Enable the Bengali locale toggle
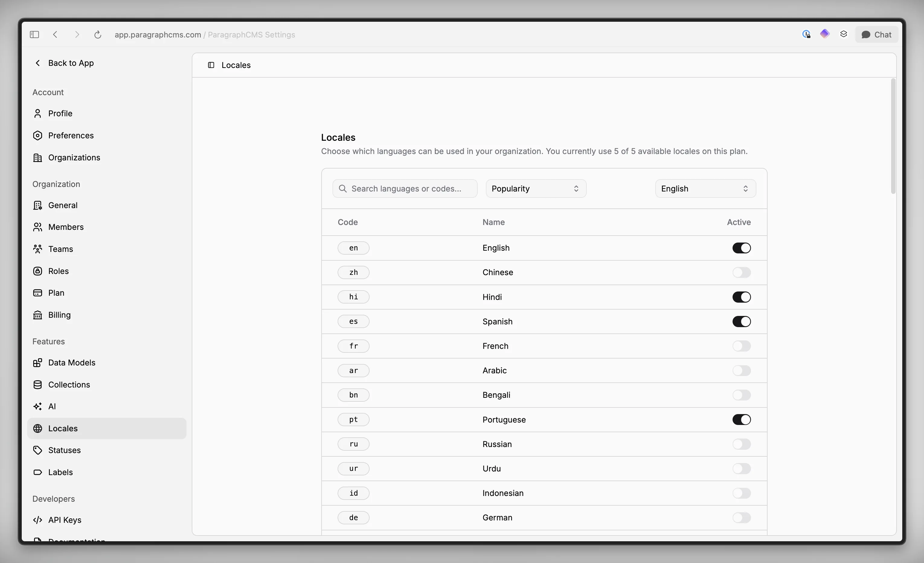924x563 pixels. (x=741, y=395)
